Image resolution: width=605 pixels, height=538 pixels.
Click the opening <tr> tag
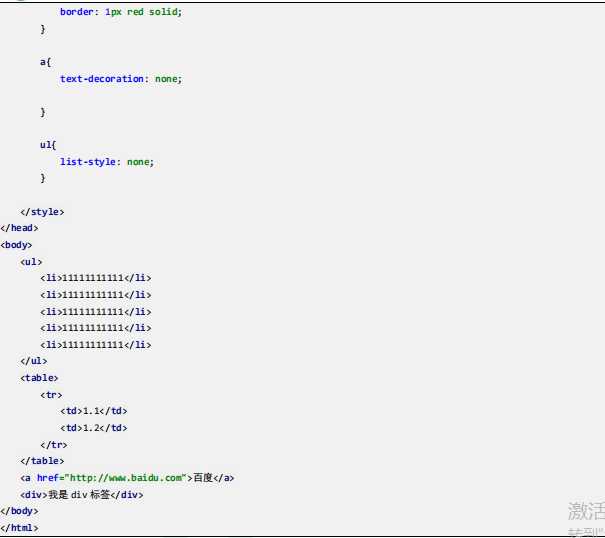(x=51, y=395)
